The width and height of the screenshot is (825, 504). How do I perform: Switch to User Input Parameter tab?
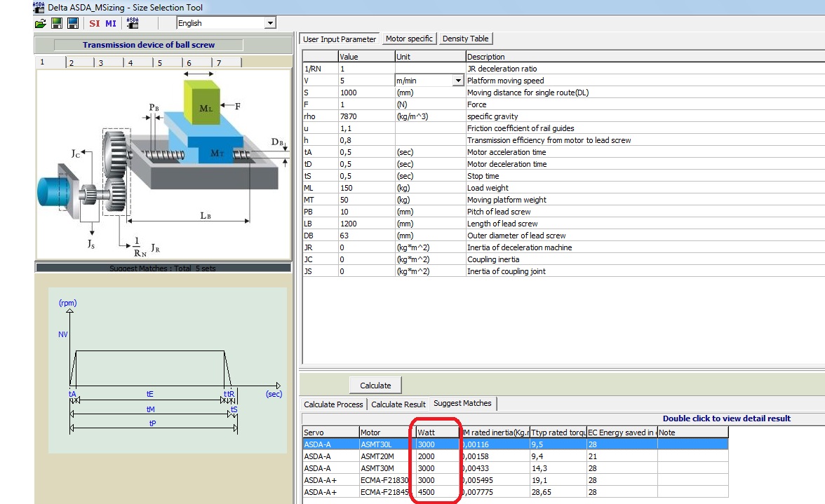340,39
